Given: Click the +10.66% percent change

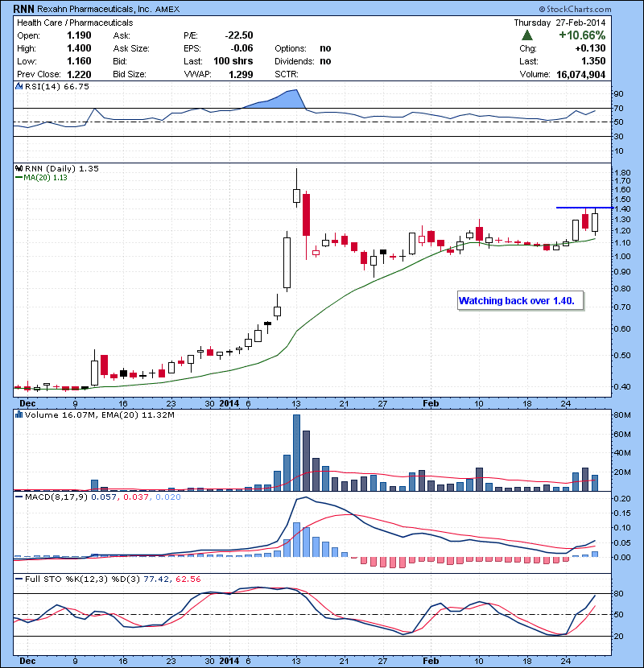Looking at the screenshot, I should [582, 35].
